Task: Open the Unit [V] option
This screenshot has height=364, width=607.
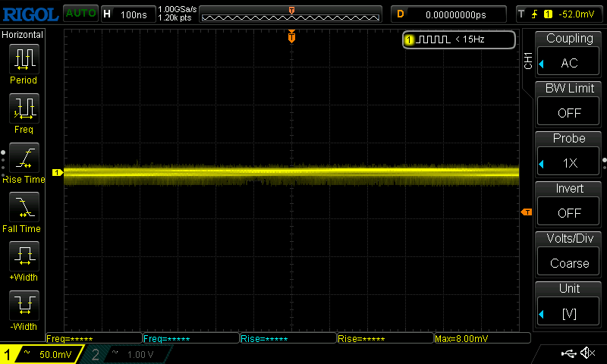Action: point(568,312)
